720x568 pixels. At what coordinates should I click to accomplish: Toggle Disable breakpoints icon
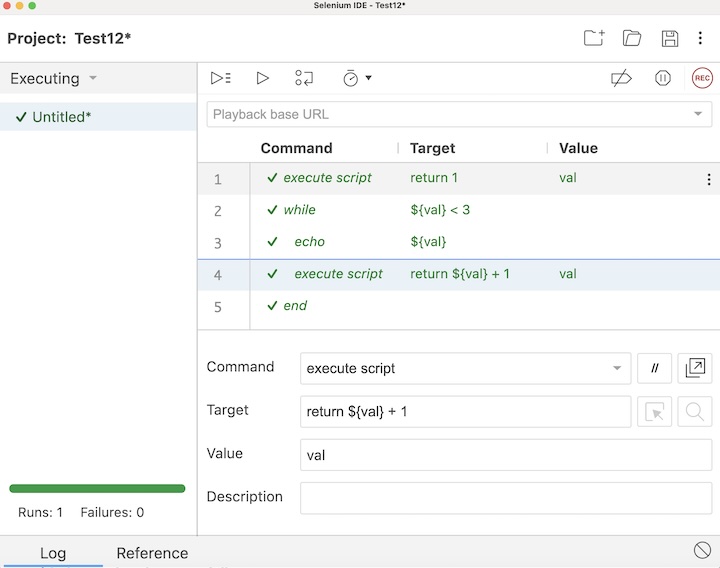coord(622,78)
